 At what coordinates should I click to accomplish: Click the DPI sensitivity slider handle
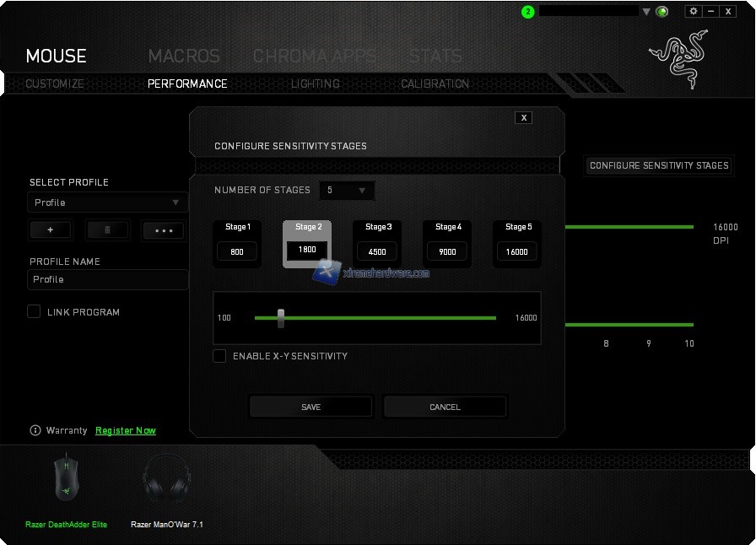281,318
